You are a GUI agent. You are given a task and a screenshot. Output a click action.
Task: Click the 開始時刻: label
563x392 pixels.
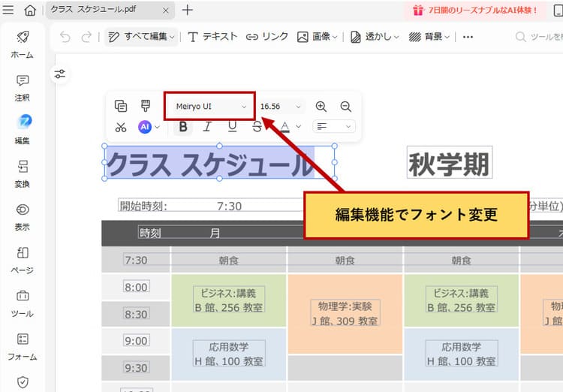(x=143, y=207)
